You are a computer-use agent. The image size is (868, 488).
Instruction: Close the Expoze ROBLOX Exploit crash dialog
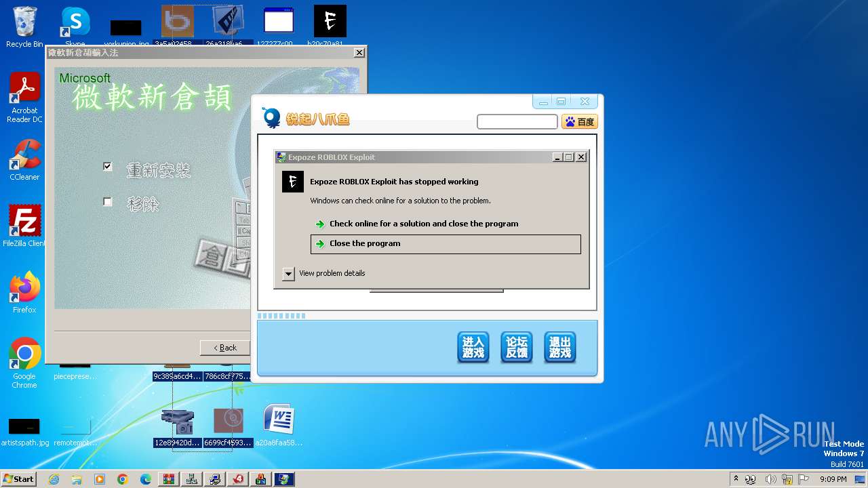pos(581,157)
